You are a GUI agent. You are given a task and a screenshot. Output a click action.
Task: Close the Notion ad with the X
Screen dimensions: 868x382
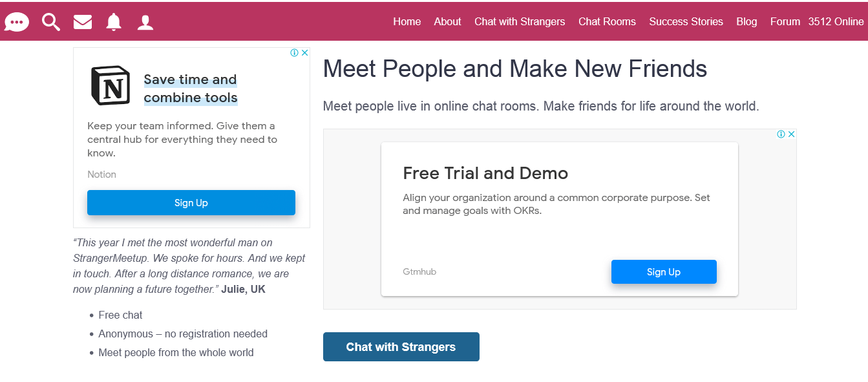(x=305, y=53)
